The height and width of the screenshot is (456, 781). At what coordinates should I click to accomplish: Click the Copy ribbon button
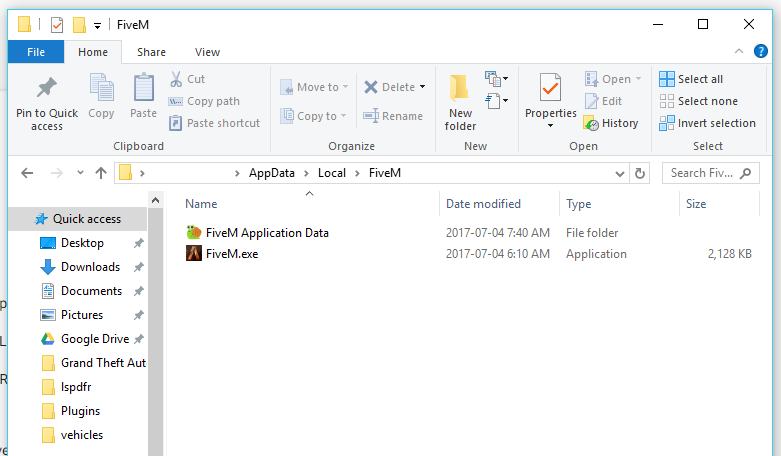(x=101, y=97)
